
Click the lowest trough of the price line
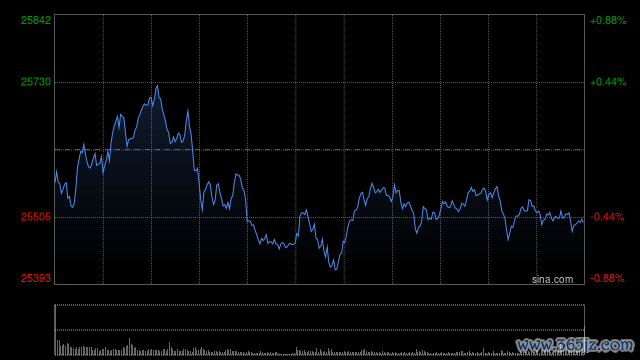pyautogui.click(x=336, y=269)
